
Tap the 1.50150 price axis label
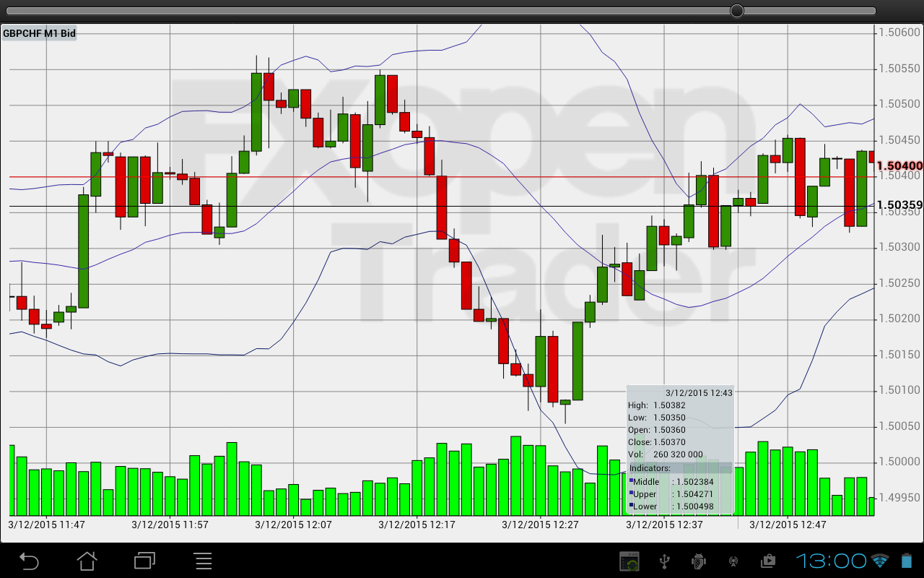pos(899,355)
